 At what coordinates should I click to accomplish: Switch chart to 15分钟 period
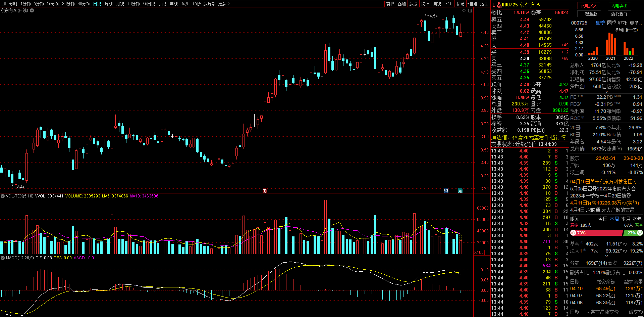point(53,4)
